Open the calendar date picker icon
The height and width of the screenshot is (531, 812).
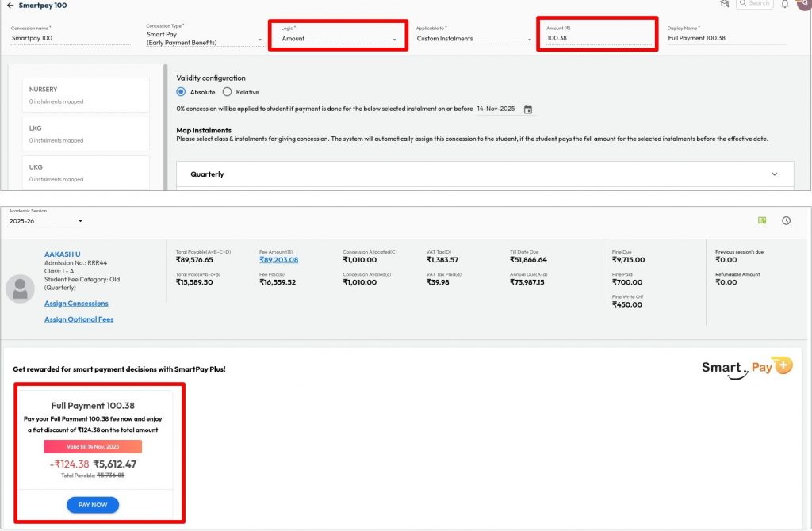528,109
